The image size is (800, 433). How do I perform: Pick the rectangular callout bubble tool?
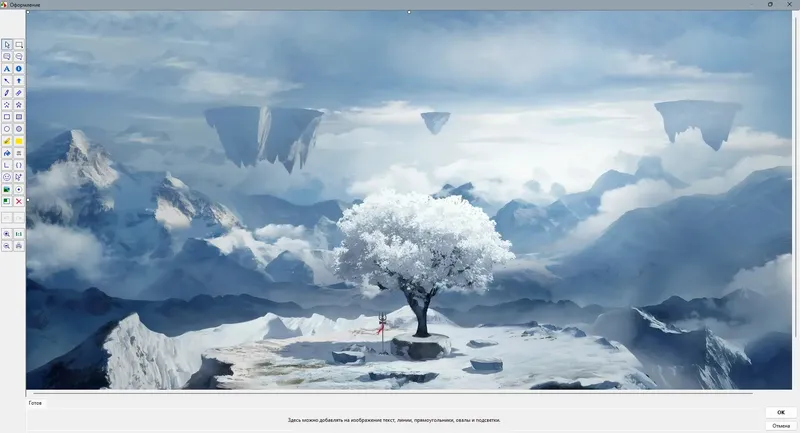tap(7, 57)
